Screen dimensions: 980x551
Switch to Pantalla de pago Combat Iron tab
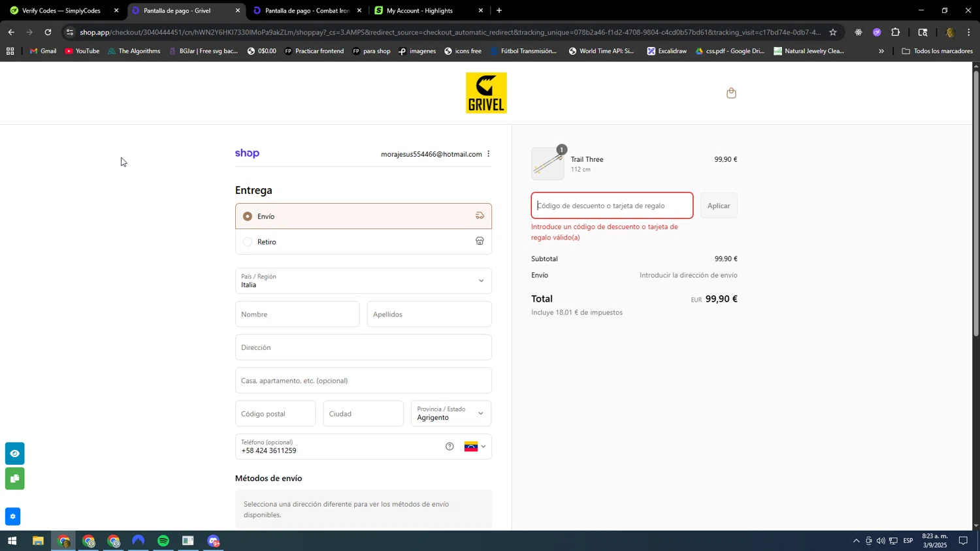coord(307,10)
